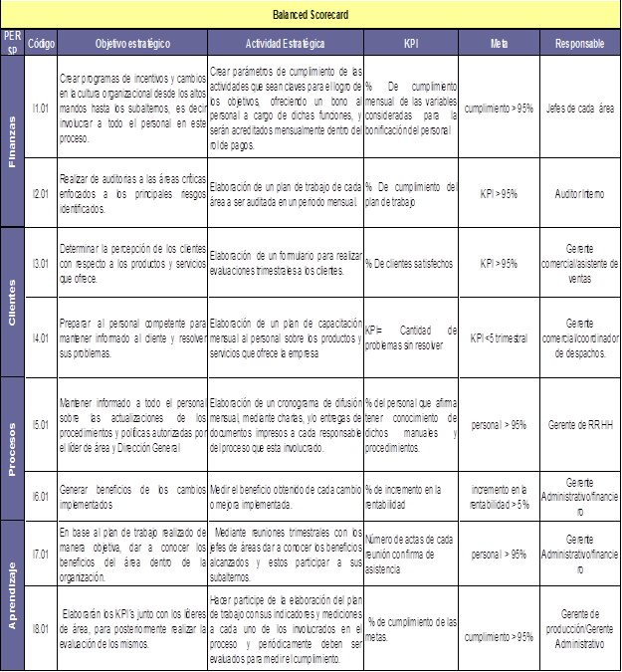Viewport: 622px width, 672px height.
Task: Click the Actividad Estratégica column header
Action: [285, 44]
